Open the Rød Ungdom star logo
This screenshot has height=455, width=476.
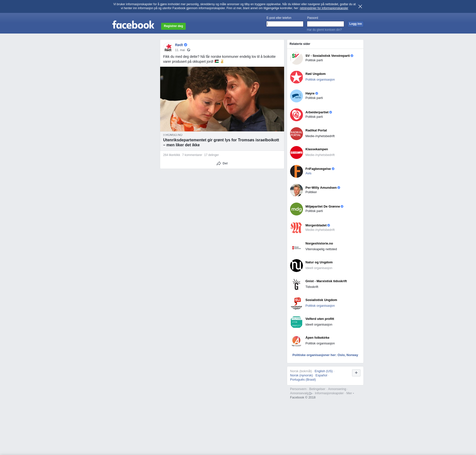click(x=297, y=77)
